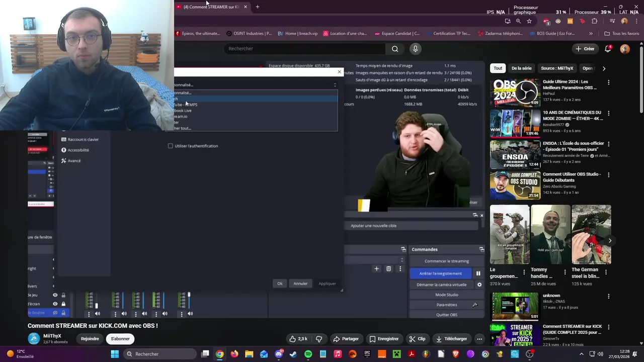Select 'Source : MiiThyX' filter chip
Screen dimensions: 644x362
[x=557, y=68]
